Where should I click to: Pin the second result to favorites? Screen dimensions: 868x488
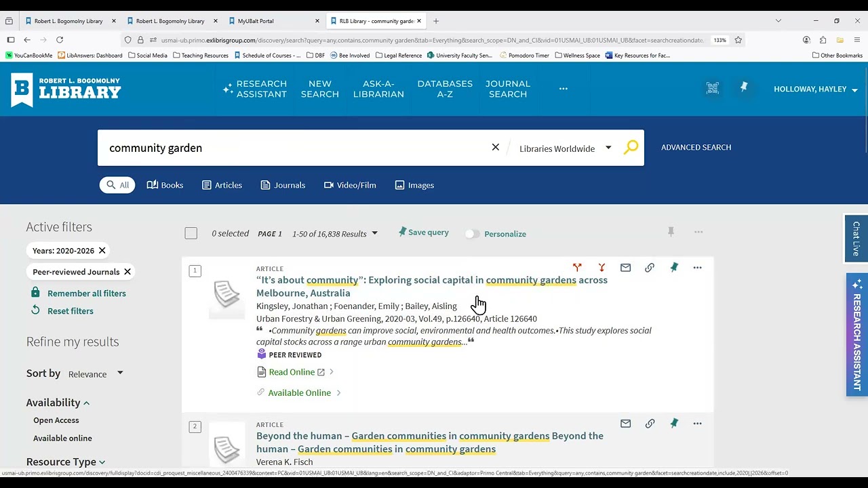coord(674,424)
